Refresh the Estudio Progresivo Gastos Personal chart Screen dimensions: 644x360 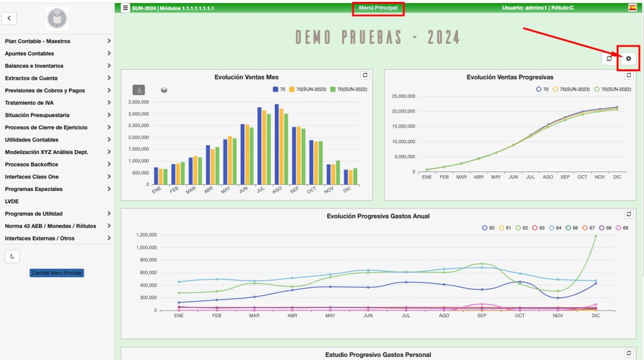628,353
